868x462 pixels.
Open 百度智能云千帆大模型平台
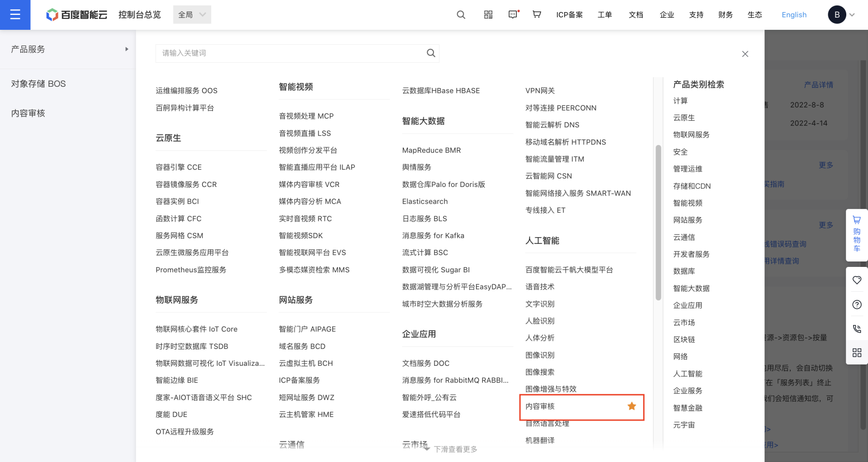click(x=569, y=270)
